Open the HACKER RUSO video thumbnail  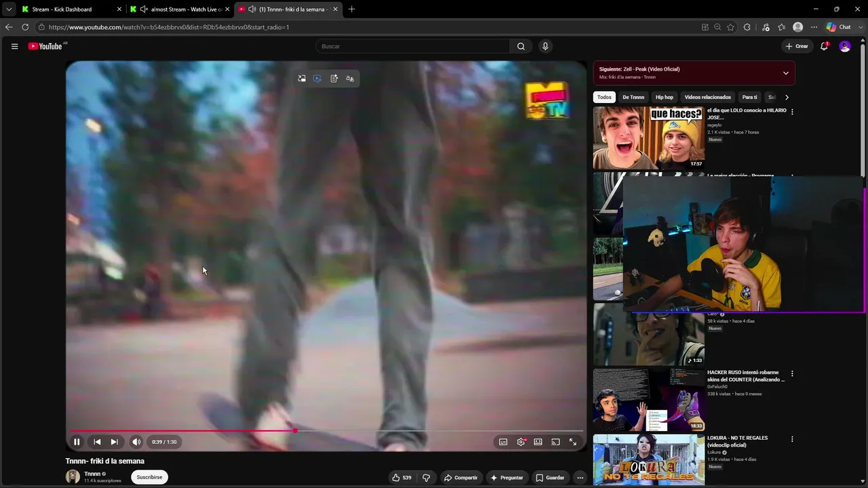(649, 400)
